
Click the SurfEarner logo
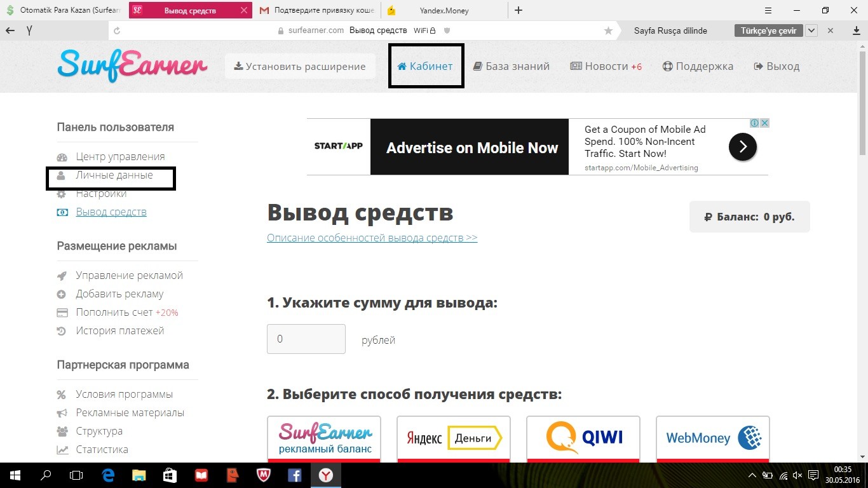pos(132,65)
